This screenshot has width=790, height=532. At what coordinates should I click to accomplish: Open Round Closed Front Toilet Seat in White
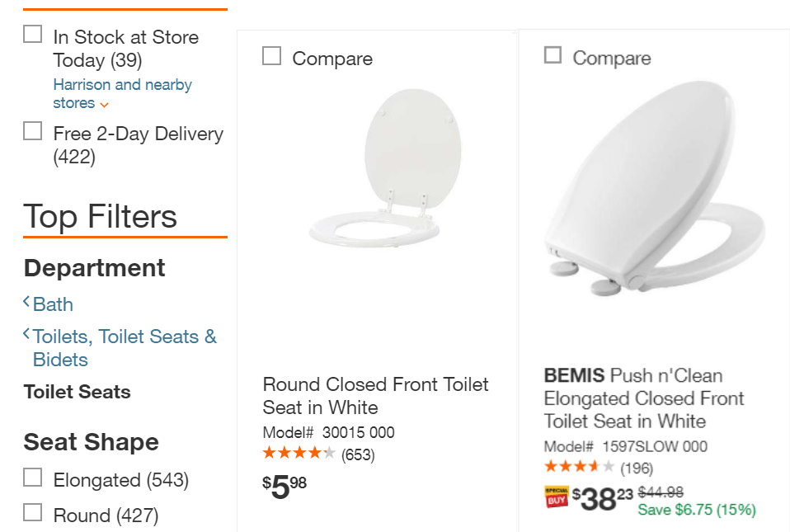pos(375,396)
